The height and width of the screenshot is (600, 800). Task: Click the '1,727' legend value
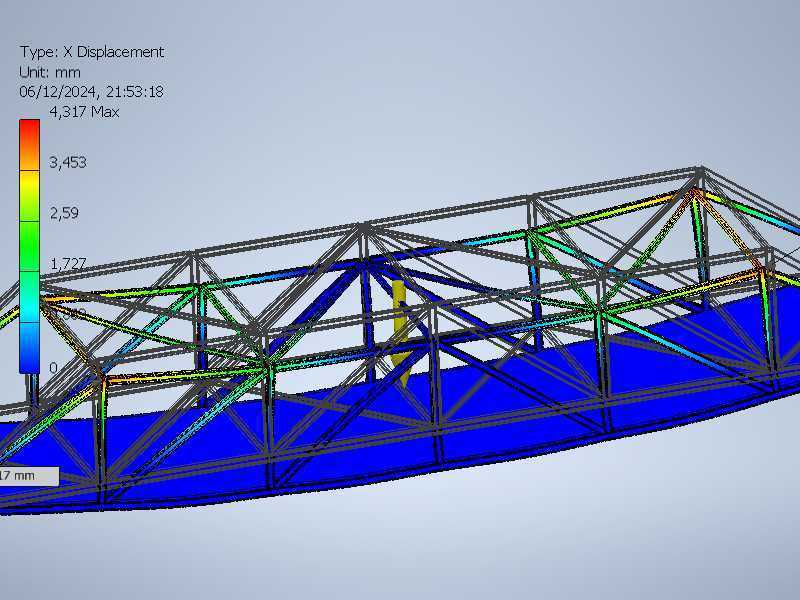68,263
